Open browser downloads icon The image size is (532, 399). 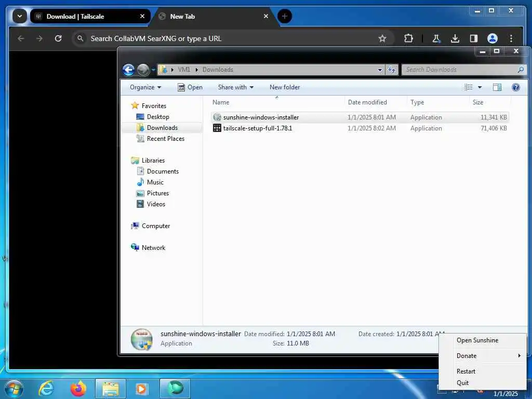pos(455,38)
